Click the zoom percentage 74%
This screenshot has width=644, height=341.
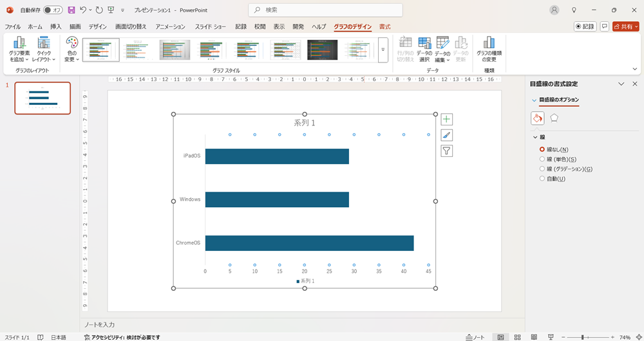coord(625,337)
